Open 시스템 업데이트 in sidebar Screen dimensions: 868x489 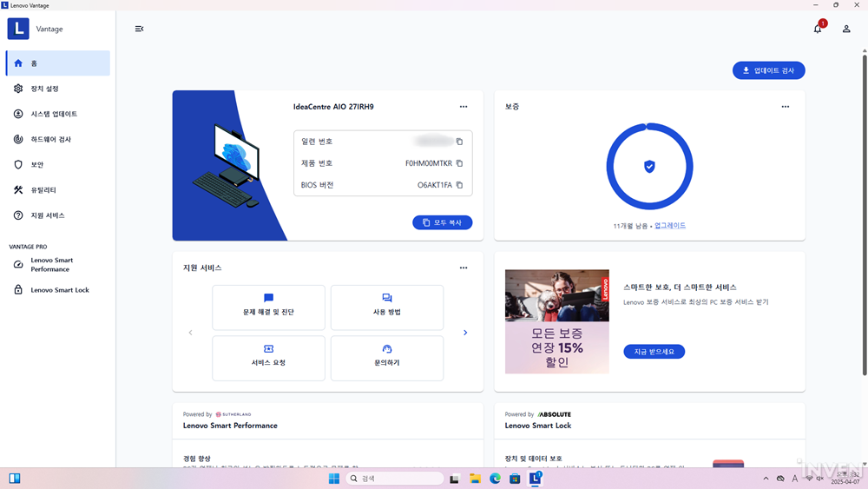(x=58, y=114)
